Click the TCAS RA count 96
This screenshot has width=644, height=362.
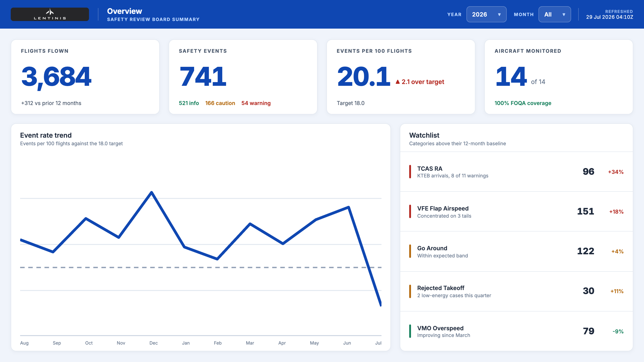pyautogui.click(x=588, y=172)
